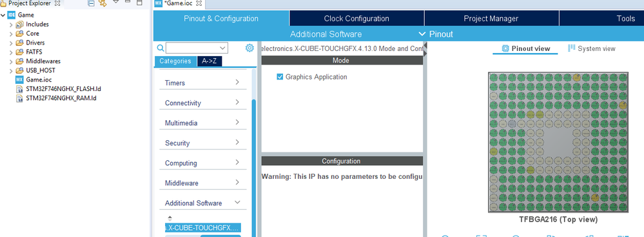Click the TFBGA216 (Top view) label
644x237 pixels.
click(x=558, y=220)
